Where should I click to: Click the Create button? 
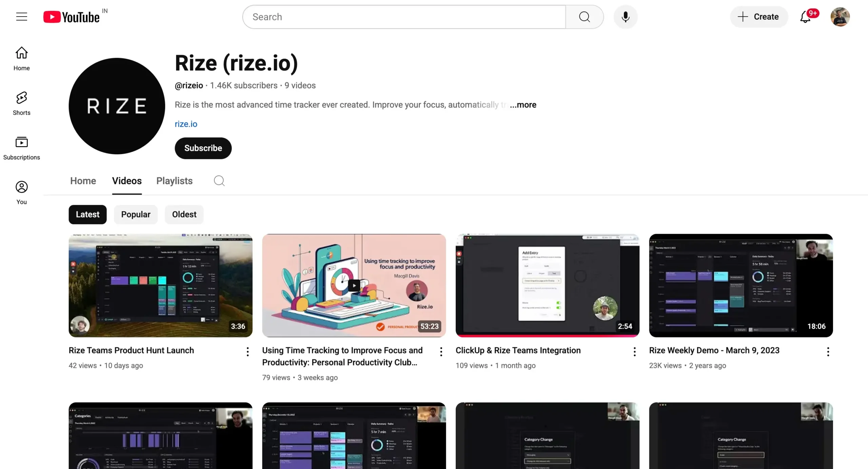[759, 17]
